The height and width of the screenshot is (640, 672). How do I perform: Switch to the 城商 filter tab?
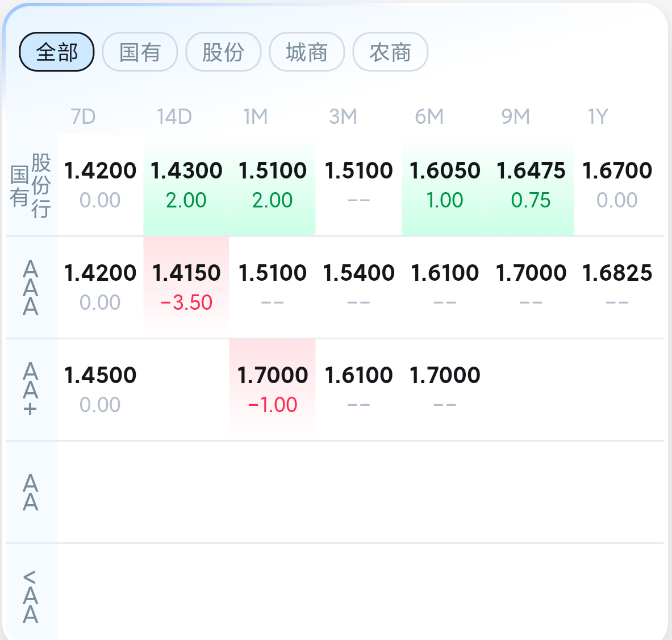pos(307,52)
